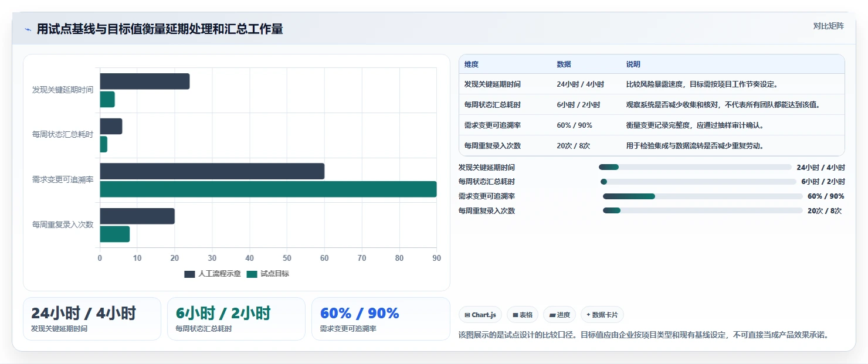
Task: Click the dark bar for 需求变更可追溯率 in chart
Action: coord(212,171)
